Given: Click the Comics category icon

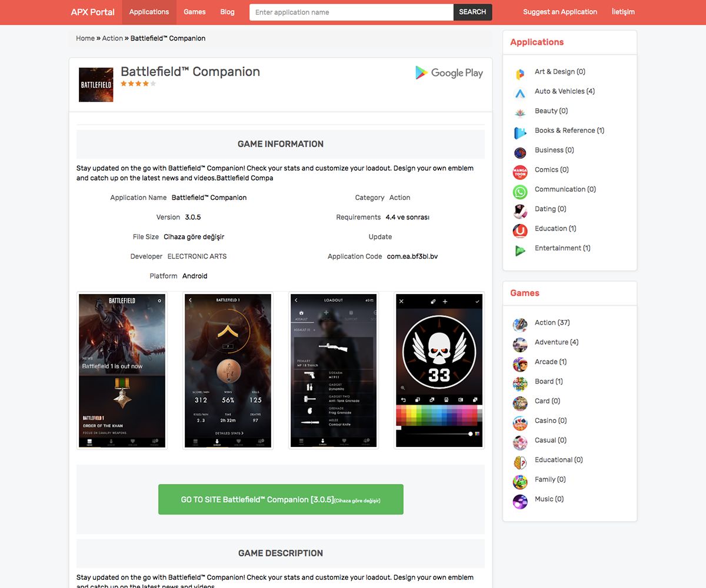Looking at the screenshot, I should pyautogui.click(x=520, y=172).
